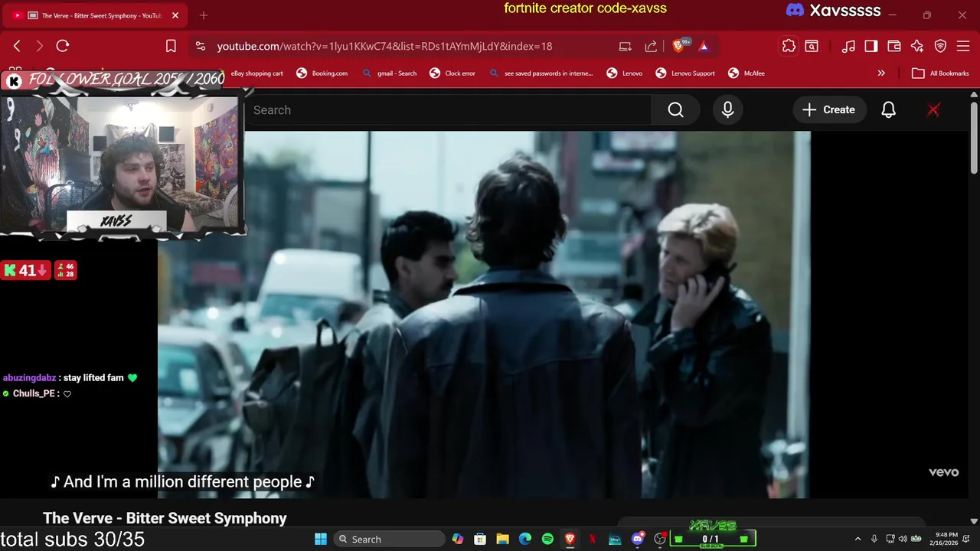Open Microsoft Store from the taskbar
Viewport: 980px width, 551px height.
click(x=480, y=539)
